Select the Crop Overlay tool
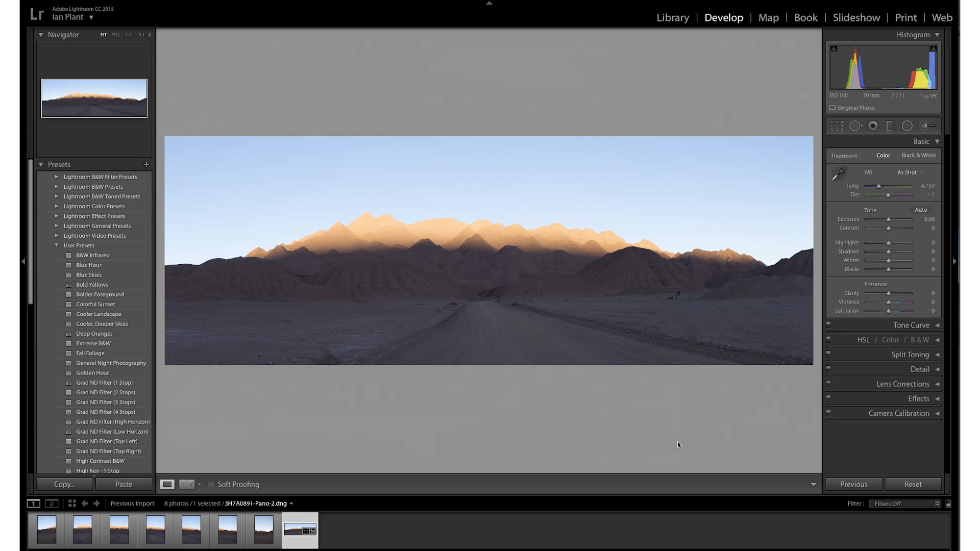This screenshot has width=980, height=551. tap(837, 126)
